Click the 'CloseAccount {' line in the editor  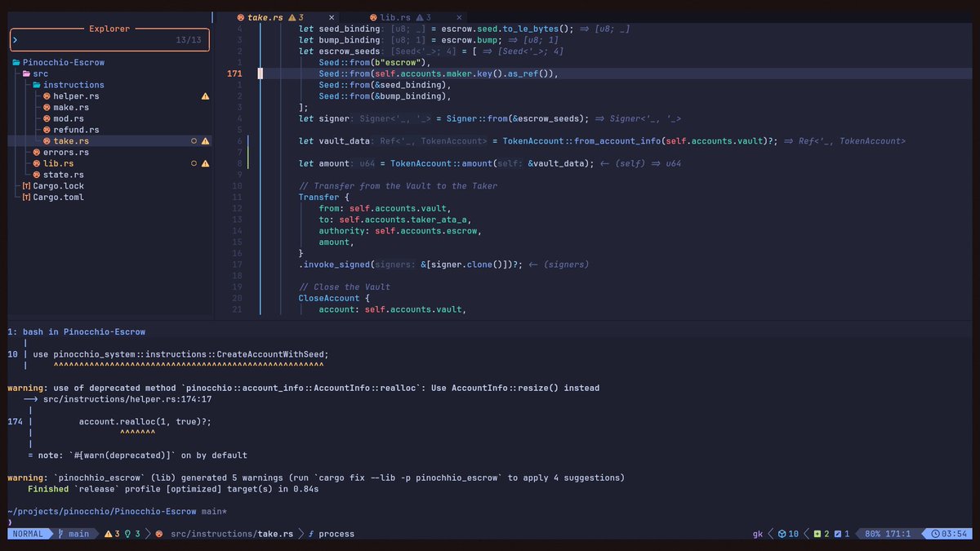[x=334, y=298]
